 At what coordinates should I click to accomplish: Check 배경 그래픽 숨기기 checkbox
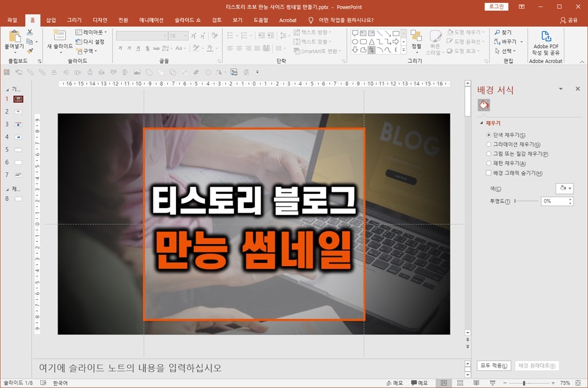[488, 172]
